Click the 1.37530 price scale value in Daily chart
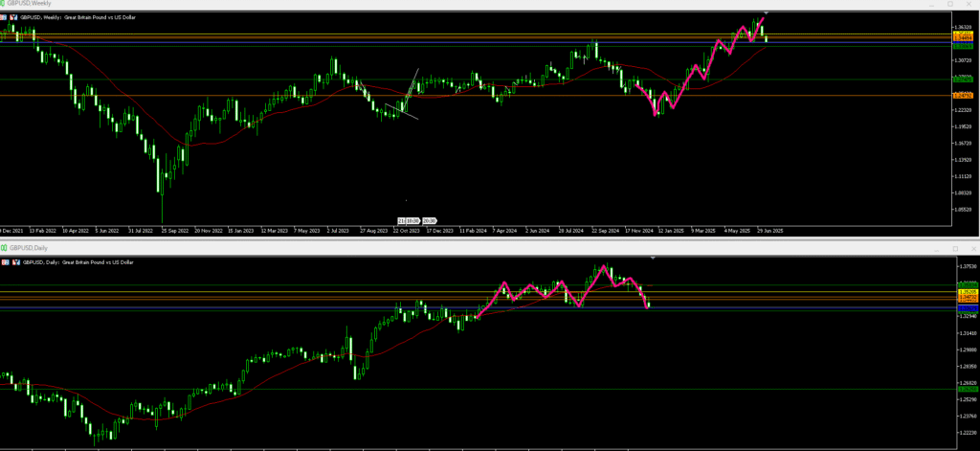This screenshot has height=451, width=980. (x=969, y=266)
